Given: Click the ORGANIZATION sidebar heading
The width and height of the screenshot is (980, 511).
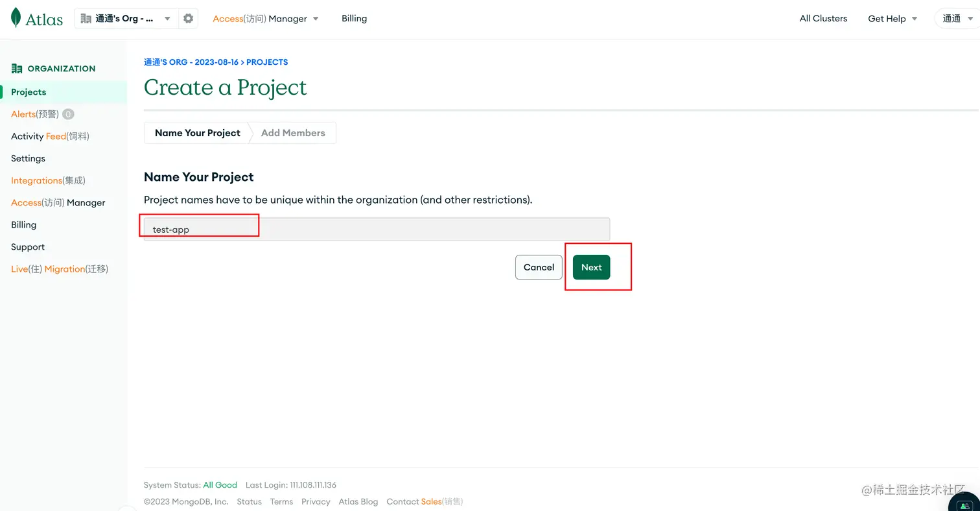Looking at the screenshot, I should (62, 69).
